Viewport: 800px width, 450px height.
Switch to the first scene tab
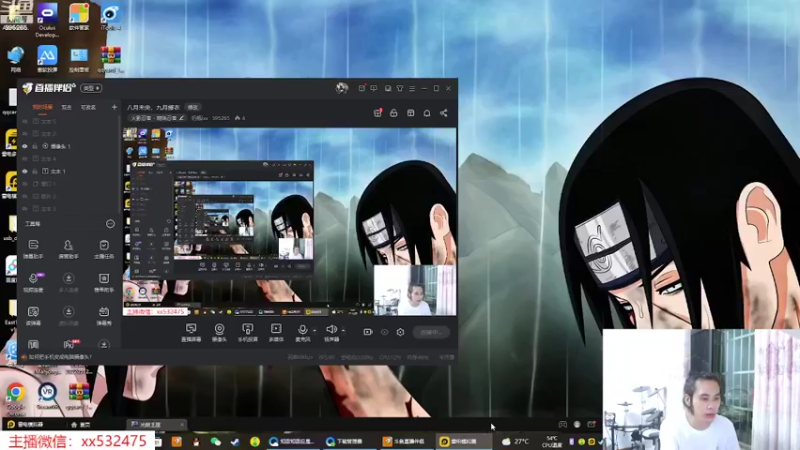tap(42, 107)
